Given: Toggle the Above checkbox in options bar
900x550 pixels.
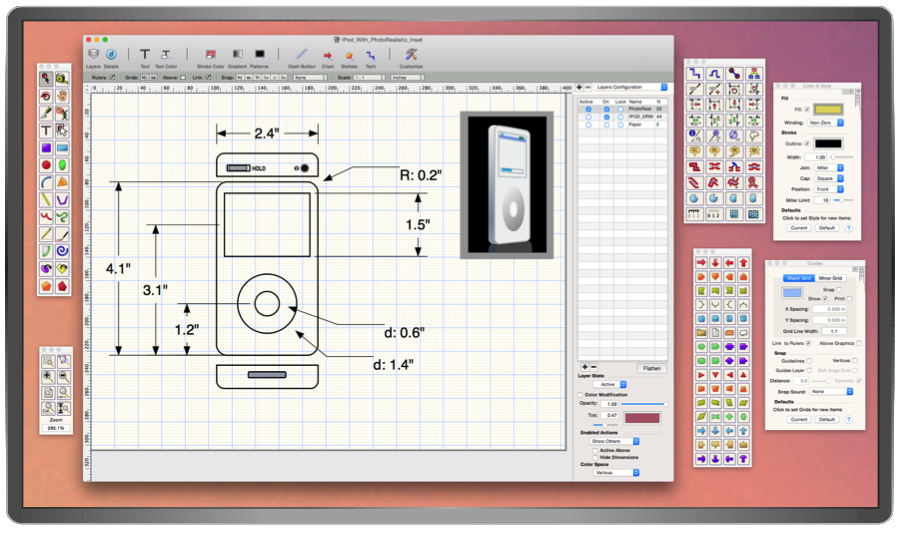Looking at the screenshot, I should click(183, 77).
